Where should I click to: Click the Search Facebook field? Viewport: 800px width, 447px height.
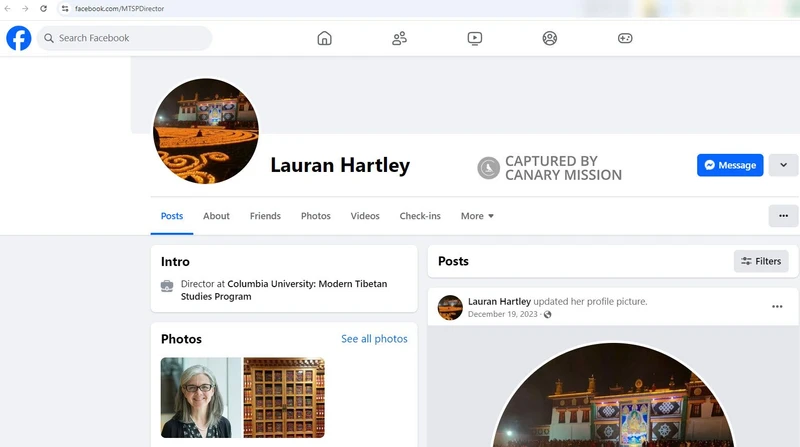pos(124,38)
